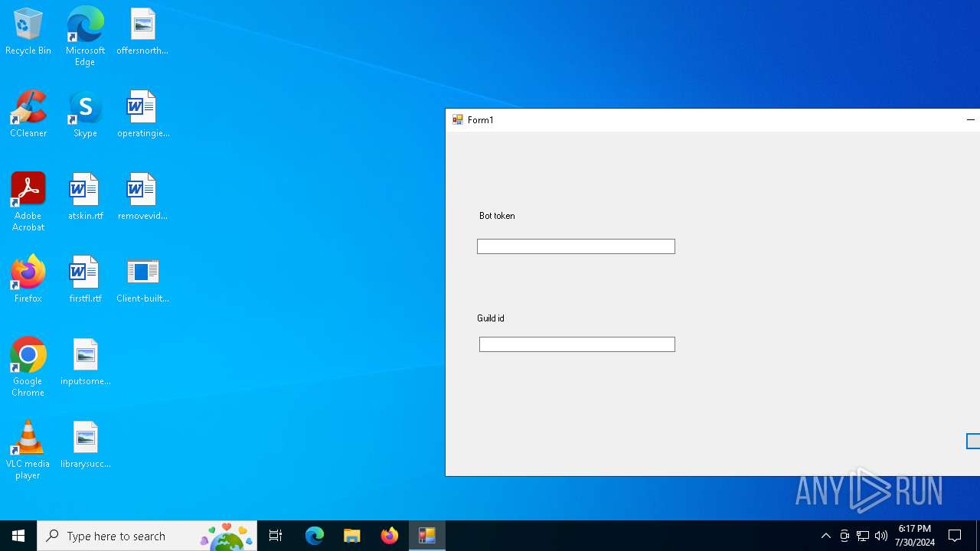
Task: Show hidden system tray icons
Action: point(826,536)
